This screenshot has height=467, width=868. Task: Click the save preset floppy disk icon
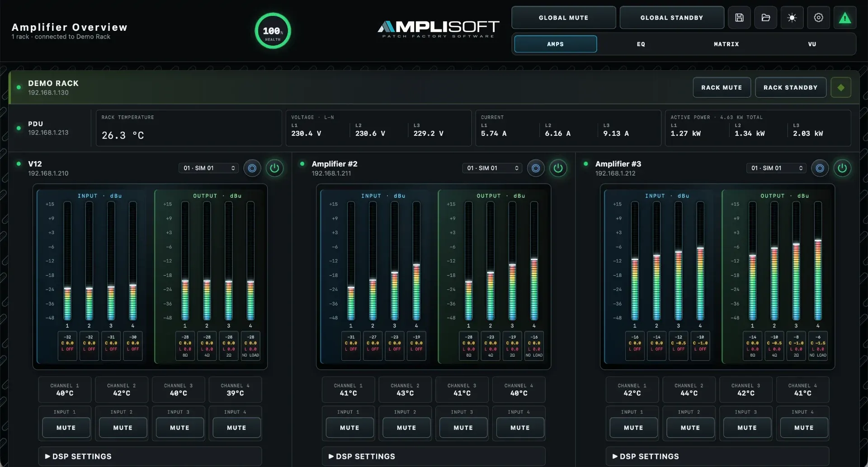tap(739, 18)
